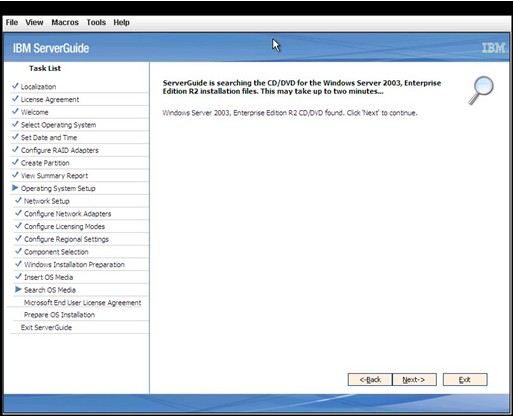This screenshot has height=416, width=513.
Task: Click the Exit button
Action: pyautogui.click(x=465, y=379)
